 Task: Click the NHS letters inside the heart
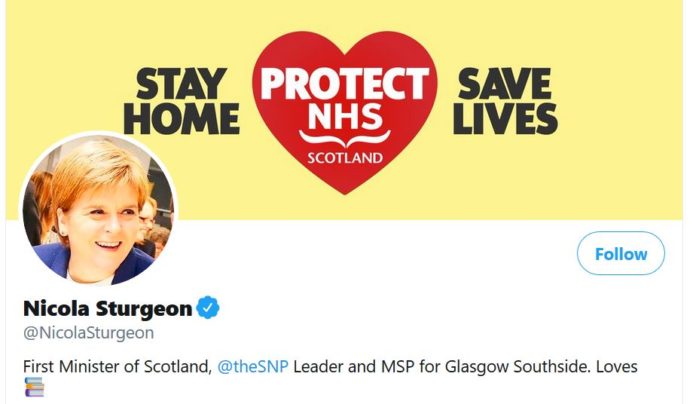tap(345, 115)
